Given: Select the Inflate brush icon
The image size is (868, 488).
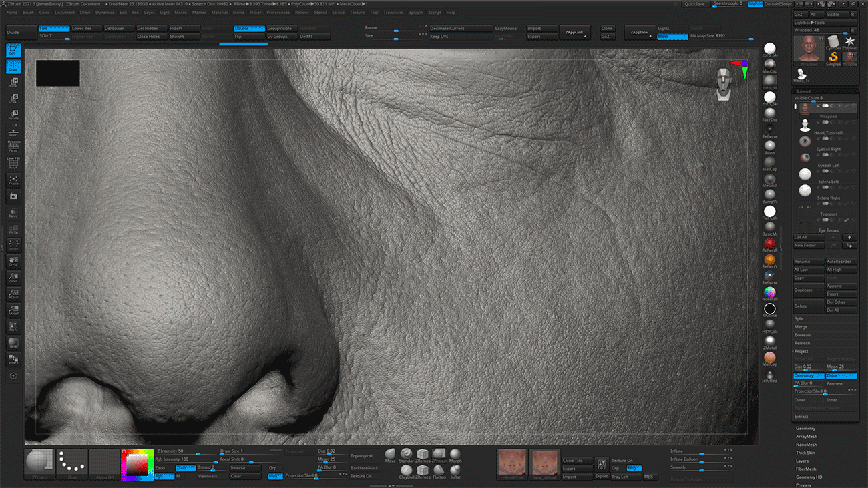Looking at the screenshot, I should pos(455,471).
